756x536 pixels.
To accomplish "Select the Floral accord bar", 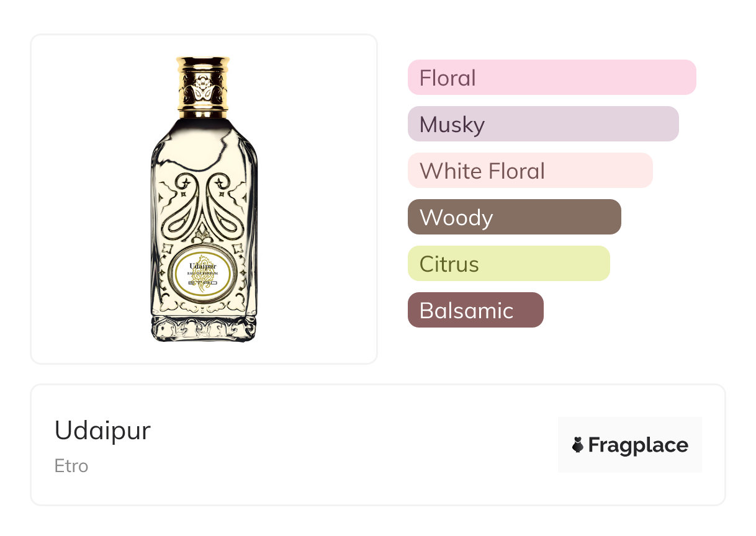I will coord(552,78).
